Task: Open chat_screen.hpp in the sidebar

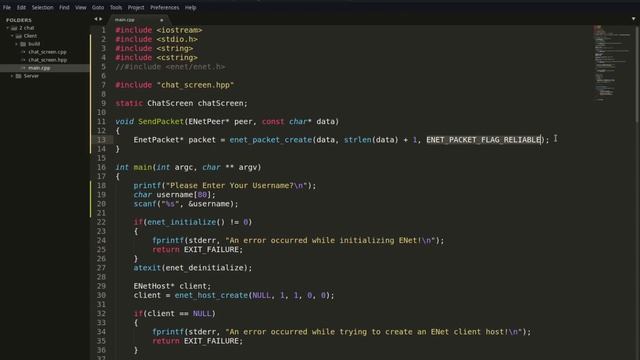Action: tap(48, 60)
